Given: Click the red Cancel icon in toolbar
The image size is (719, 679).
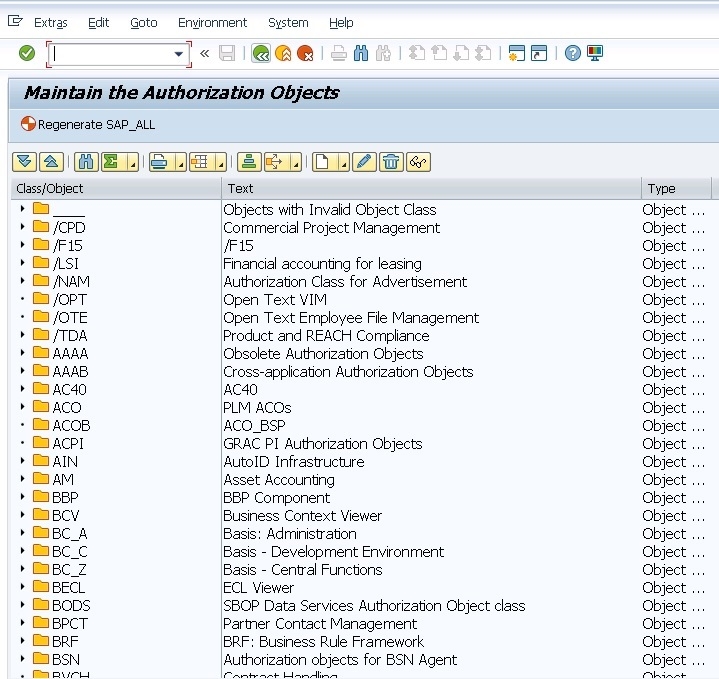Looking at the screenshot, I should tap(305, 53).
